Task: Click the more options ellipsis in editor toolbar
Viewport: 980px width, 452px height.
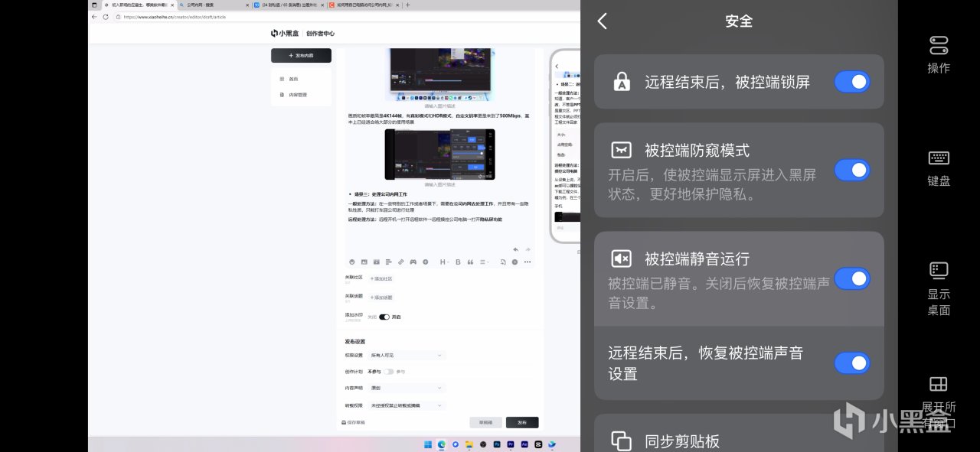Action: tap(528, 262)
